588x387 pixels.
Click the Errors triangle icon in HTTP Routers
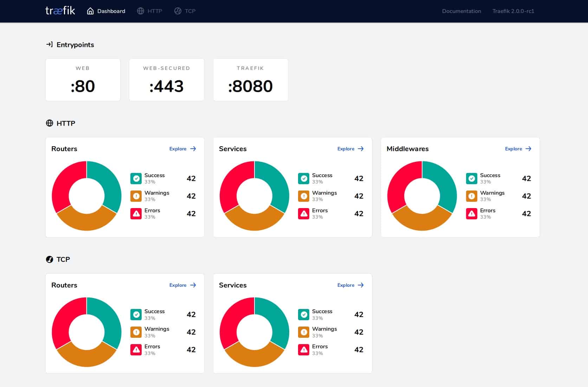tap(136, 214)
